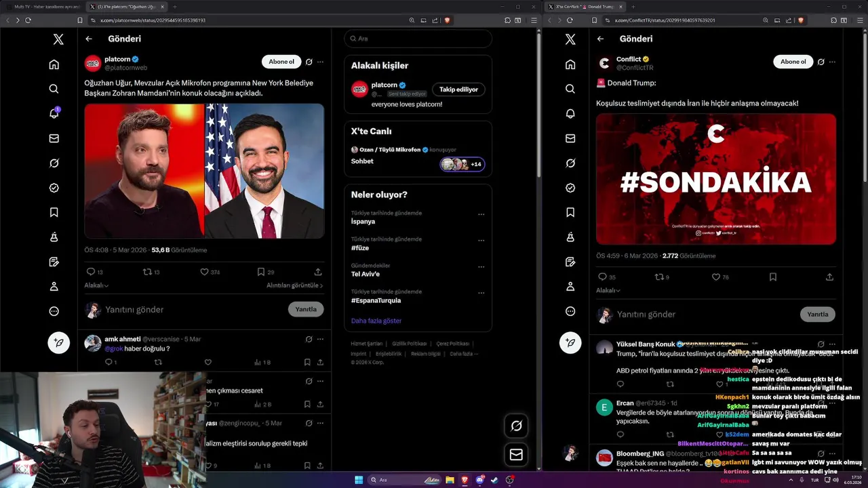The width and height of the screenshot is (868, 488).
Task: Open Oğuzhan Uğur and Mamdani post image
Action: coord(204,171)
